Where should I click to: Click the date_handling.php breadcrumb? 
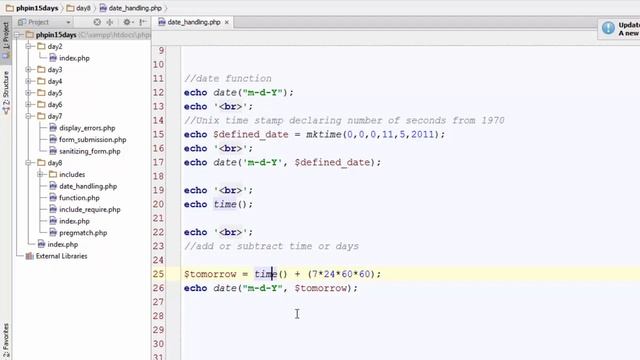[x=135, y=8]
